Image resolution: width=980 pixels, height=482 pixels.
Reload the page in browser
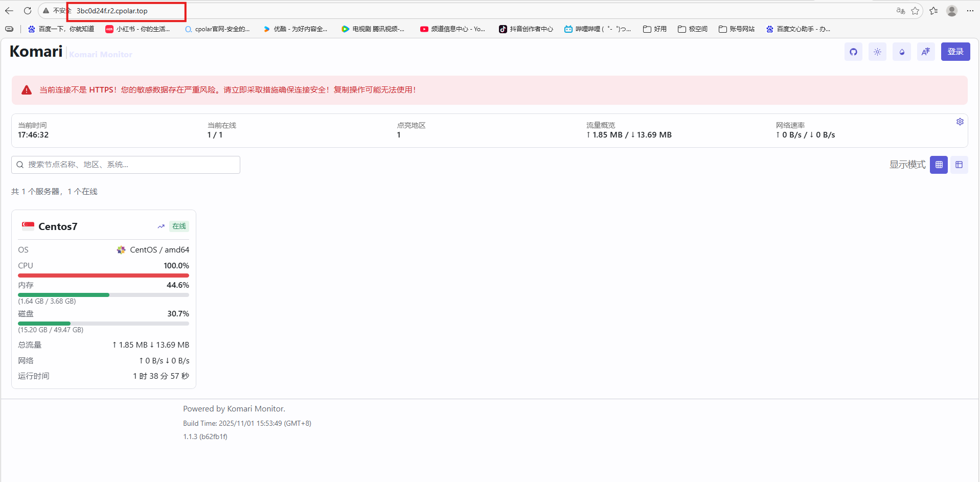[x=28, y=11]
